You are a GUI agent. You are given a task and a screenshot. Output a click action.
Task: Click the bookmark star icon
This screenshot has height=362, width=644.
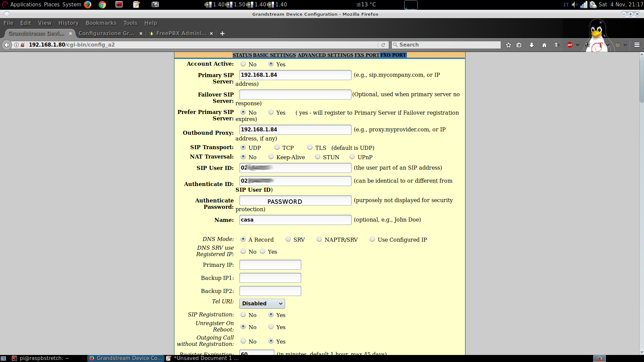click(508, 45)
